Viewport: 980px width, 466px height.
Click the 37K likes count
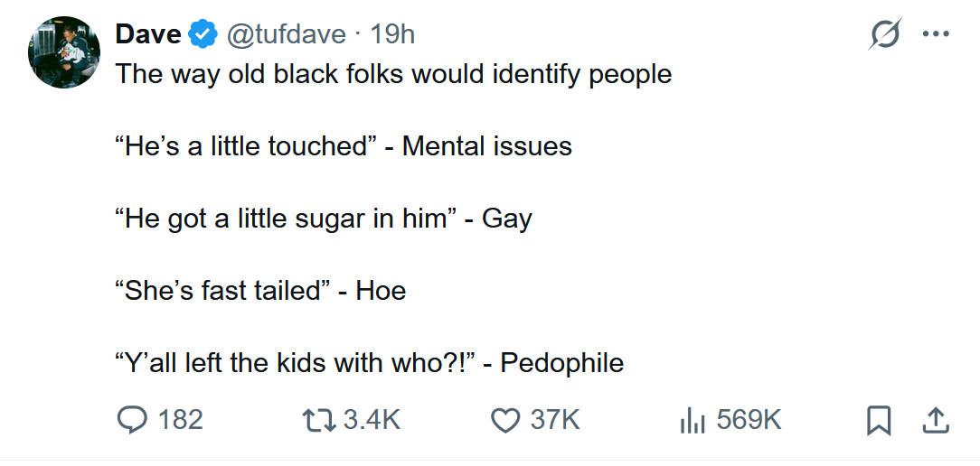point(554,419)
